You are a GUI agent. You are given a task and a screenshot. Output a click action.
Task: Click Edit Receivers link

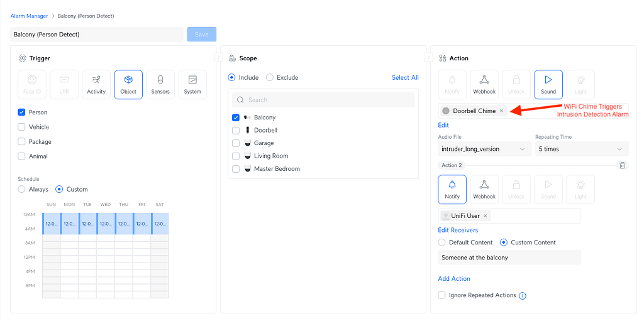[458, 230]
